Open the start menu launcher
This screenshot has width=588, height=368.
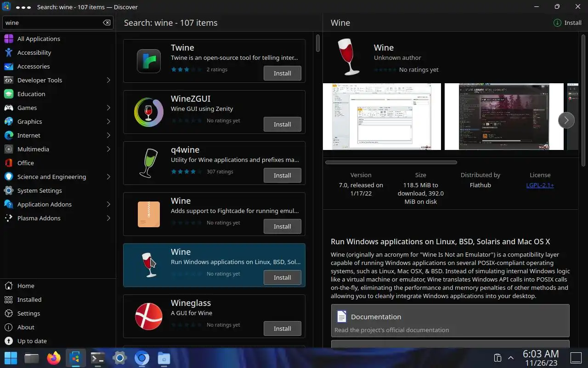pos(11,358)
